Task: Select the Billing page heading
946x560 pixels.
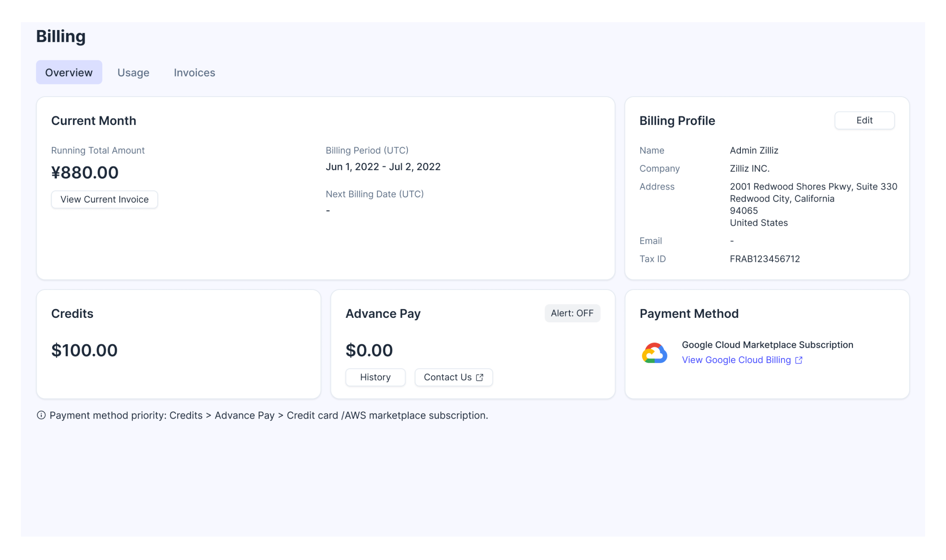Action: tap(61, 36)
